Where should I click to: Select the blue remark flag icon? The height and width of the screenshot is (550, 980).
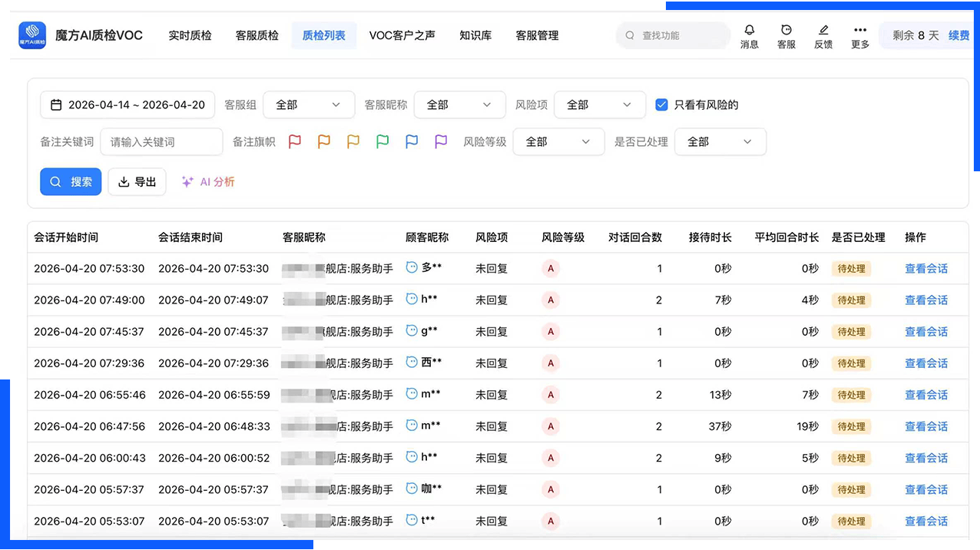411,141
